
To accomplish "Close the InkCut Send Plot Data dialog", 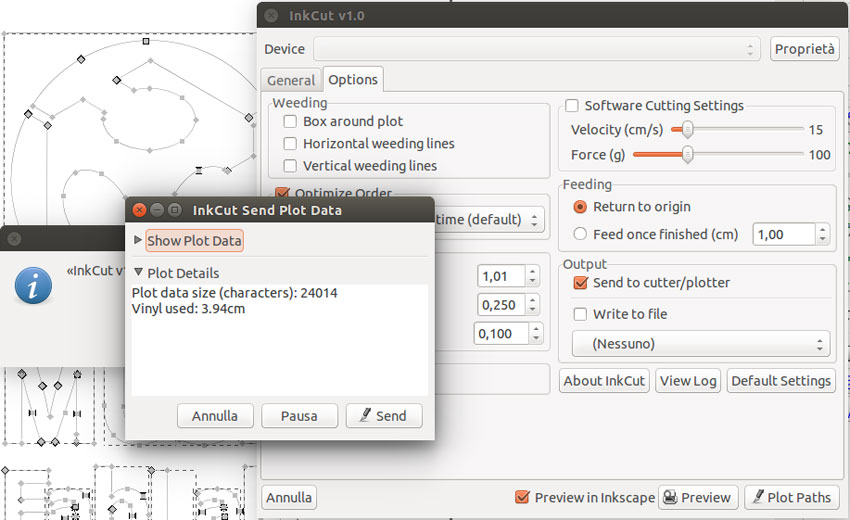I will 139,210.
